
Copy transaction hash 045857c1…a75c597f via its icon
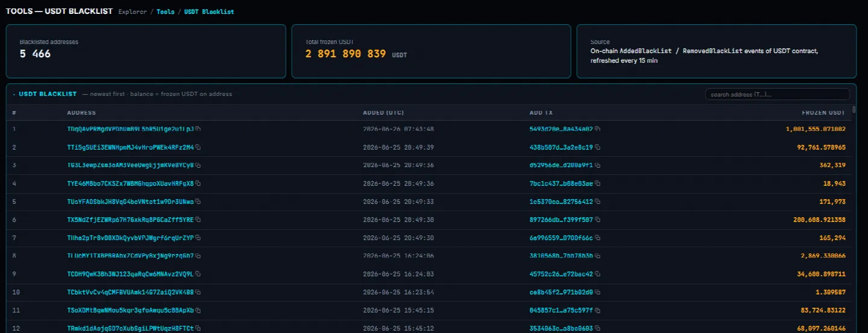(x=598, y=310)
